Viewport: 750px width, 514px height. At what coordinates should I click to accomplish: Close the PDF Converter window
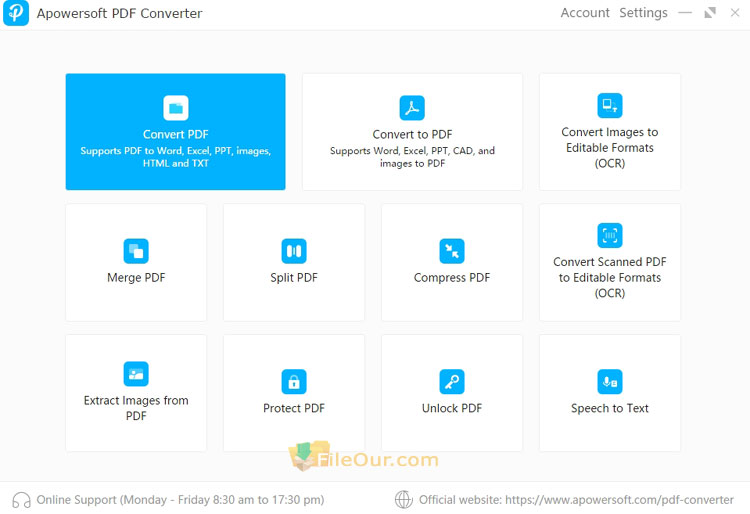(x=735, y=13)
